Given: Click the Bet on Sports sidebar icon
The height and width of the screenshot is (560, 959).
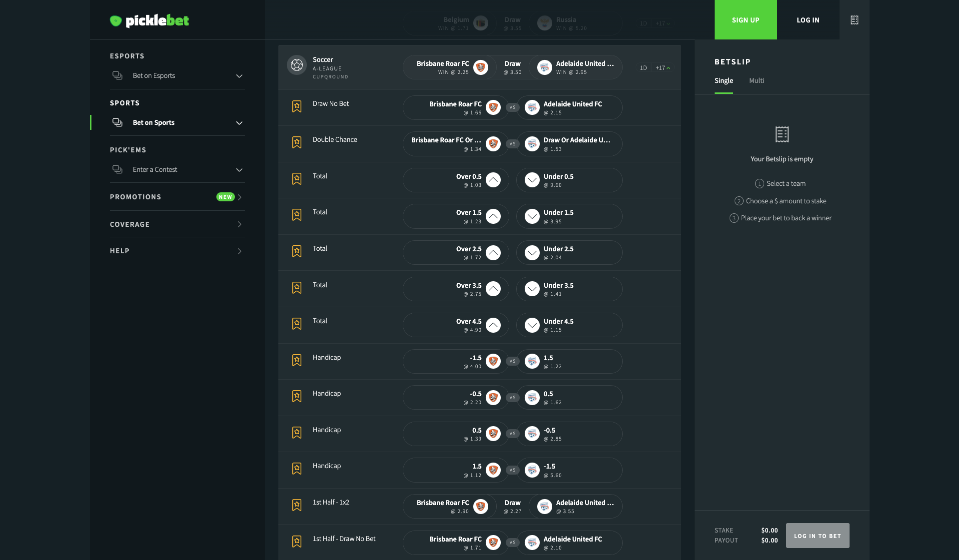Looking at the screenshot, I should (117, 122).
